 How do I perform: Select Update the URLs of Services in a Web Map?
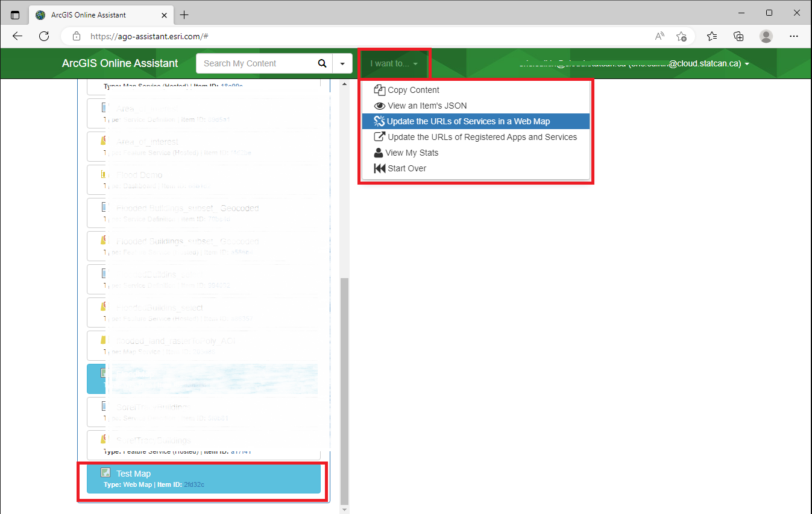476,121
